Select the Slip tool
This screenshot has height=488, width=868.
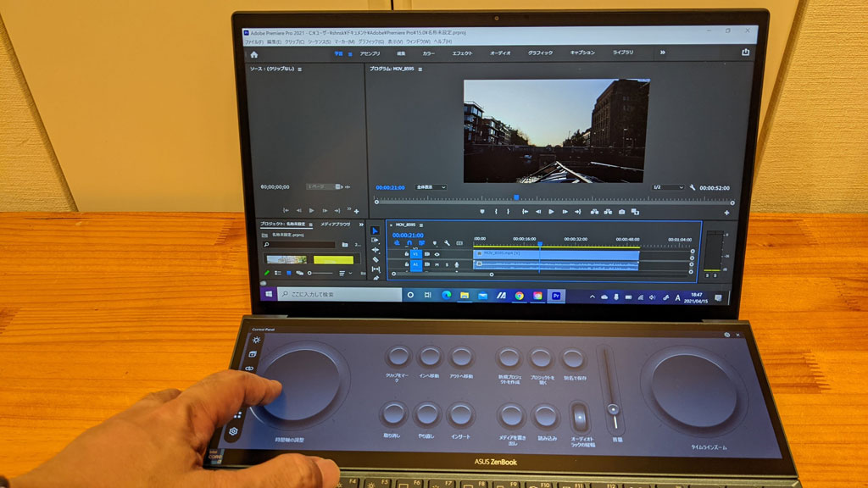click(376, 269)
